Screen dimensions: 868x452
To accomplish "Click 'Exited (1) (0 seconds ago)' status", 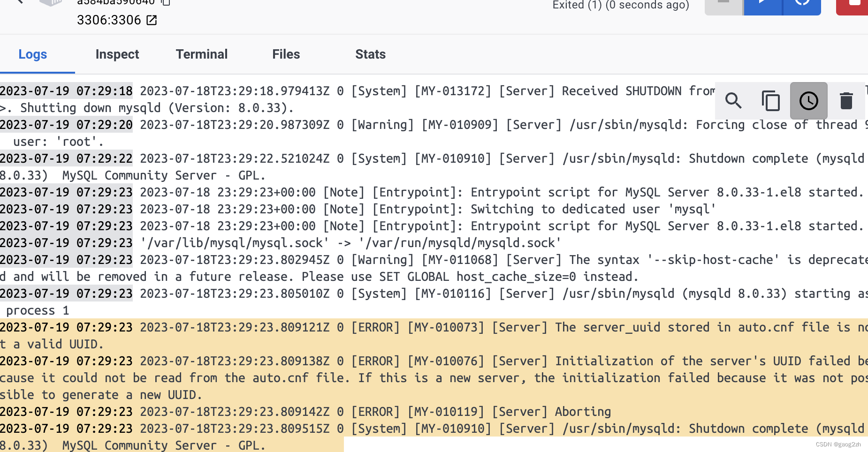I will (621, 5).
